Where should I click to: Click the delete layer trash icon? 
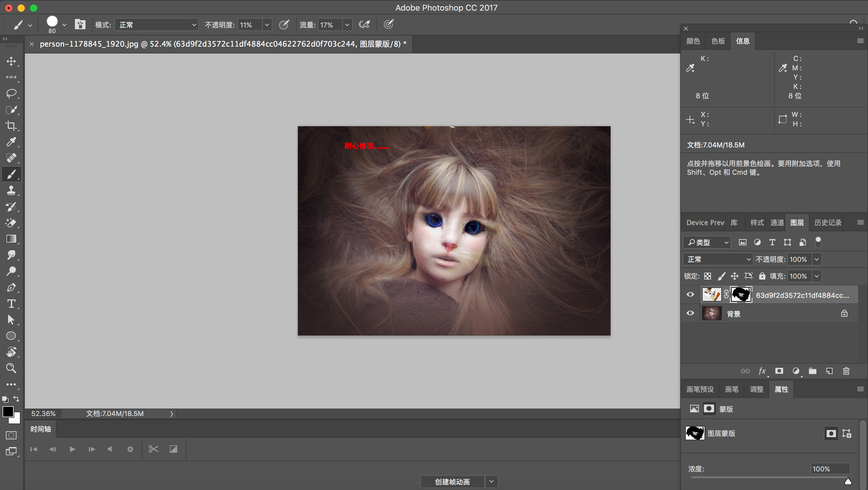[x=846, y=371]
